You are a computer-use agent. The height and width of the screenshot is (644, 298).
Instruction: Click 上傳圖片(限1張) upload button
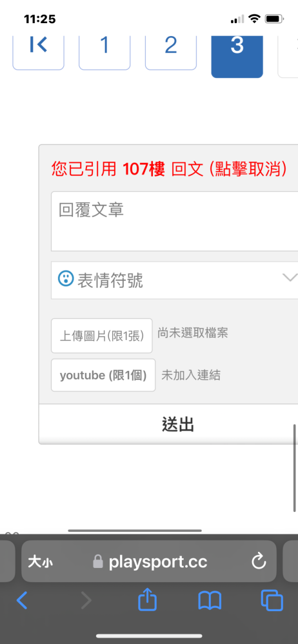102,336
